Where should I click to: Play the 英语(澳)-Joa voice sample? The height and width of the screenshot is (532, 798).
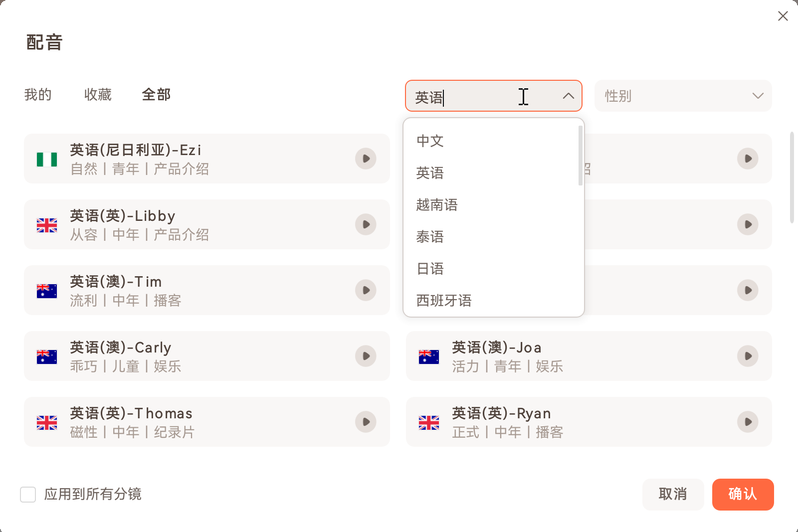point(748,356)
